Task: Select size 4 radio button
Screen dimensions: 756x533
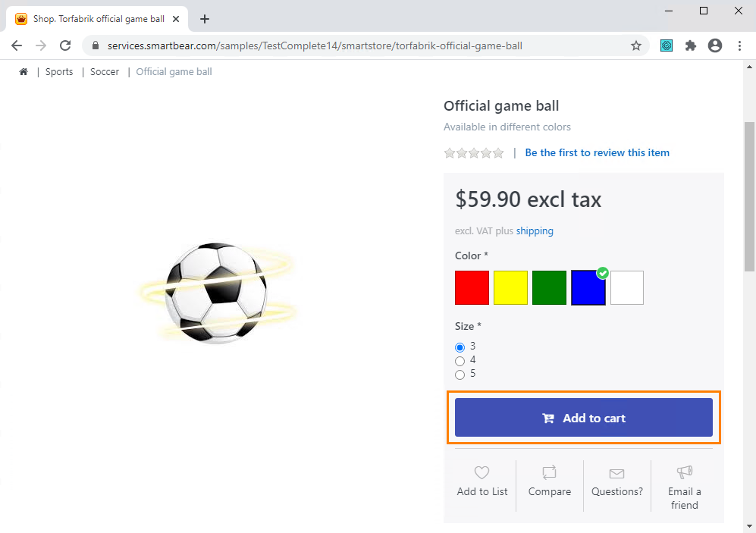Action: click(x=460, y=360)
